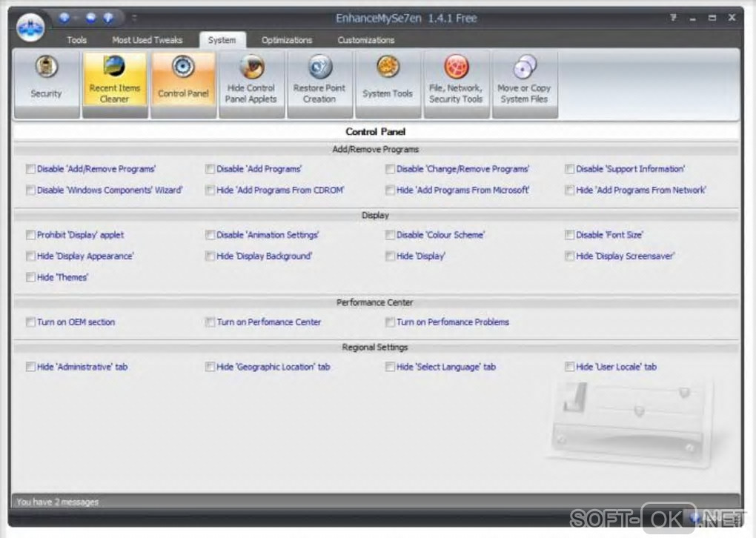Check Disable 'Change/Remove Programs'

[x=390, y=169]
